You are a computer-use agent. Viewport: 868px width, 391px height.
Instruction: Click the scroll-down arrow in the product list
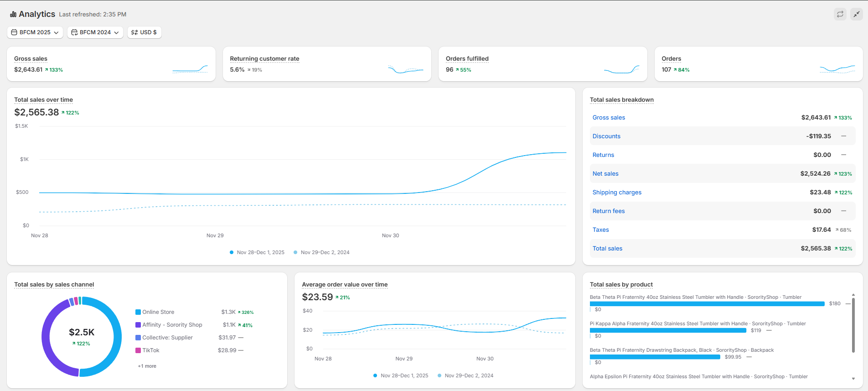click(853, 379)
